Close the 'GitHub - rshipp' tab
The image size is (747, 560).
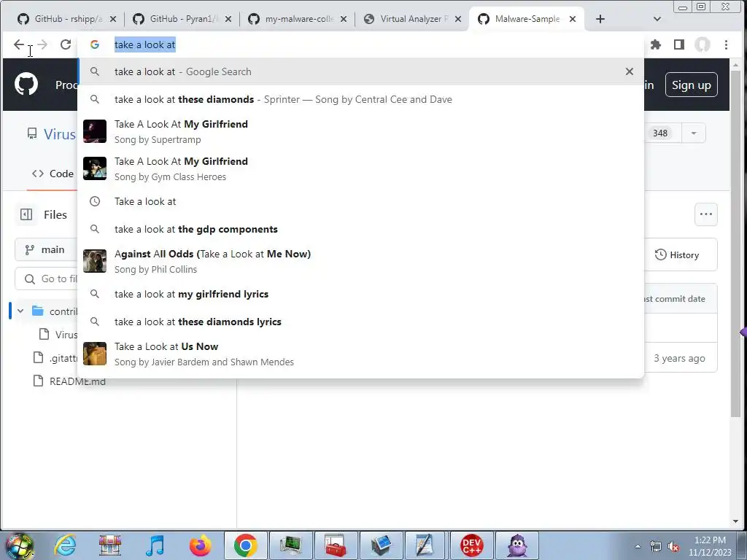pos(113,19)
